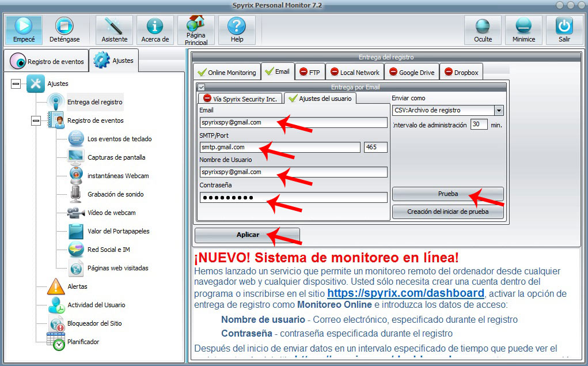Open Planificador calendar clock icon
This screenshot has height=366, width=588.
[56, 342]
